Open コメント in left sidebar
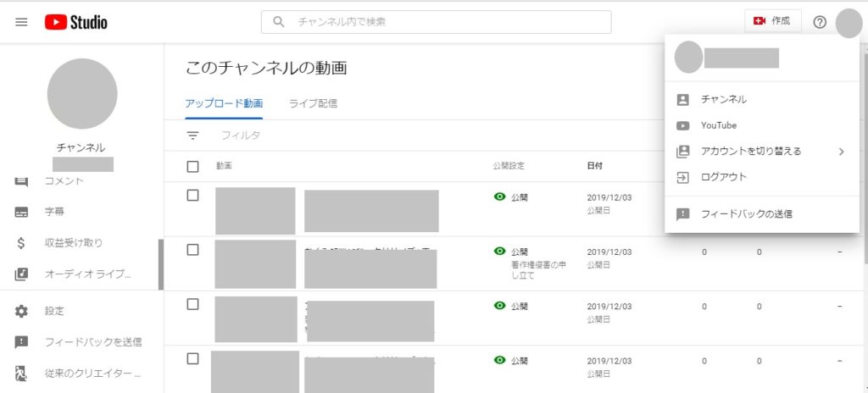Screen dimensions: 868x393 click(x=64, y=181)
